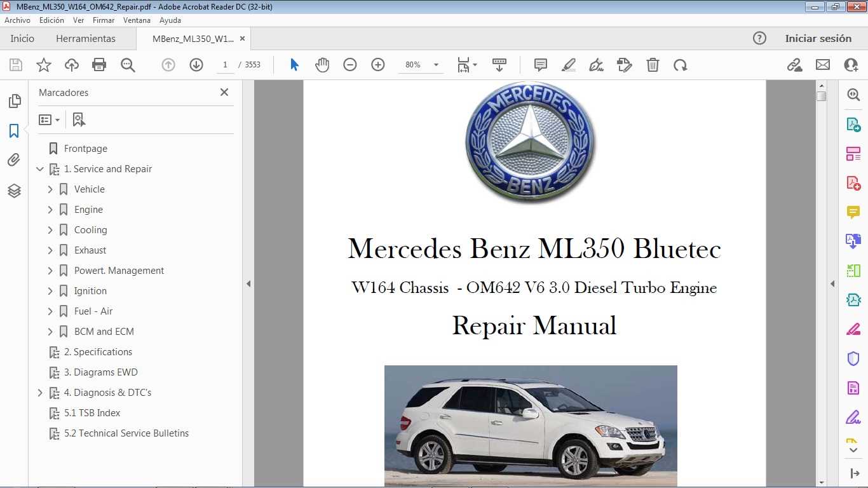Open the Export PDF tool in right pane
This screenshot has width=868, height=488.
pos(853,124)
